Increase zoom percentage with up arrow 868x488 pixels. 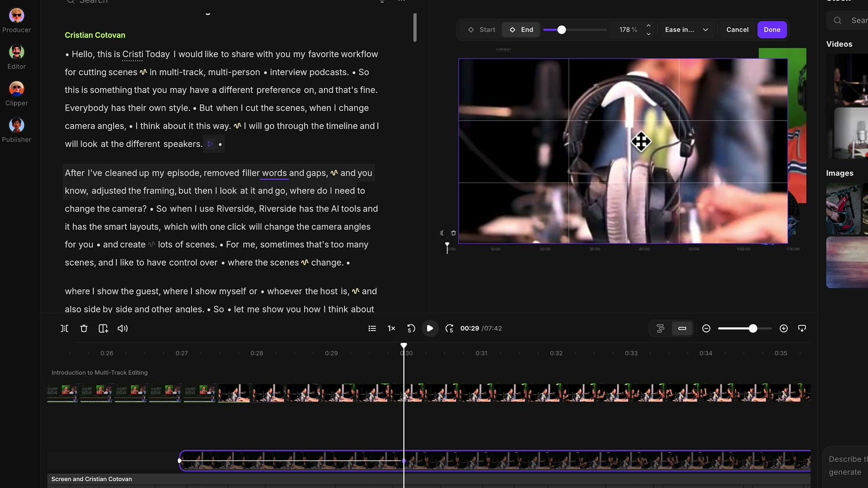click(648, 26)
